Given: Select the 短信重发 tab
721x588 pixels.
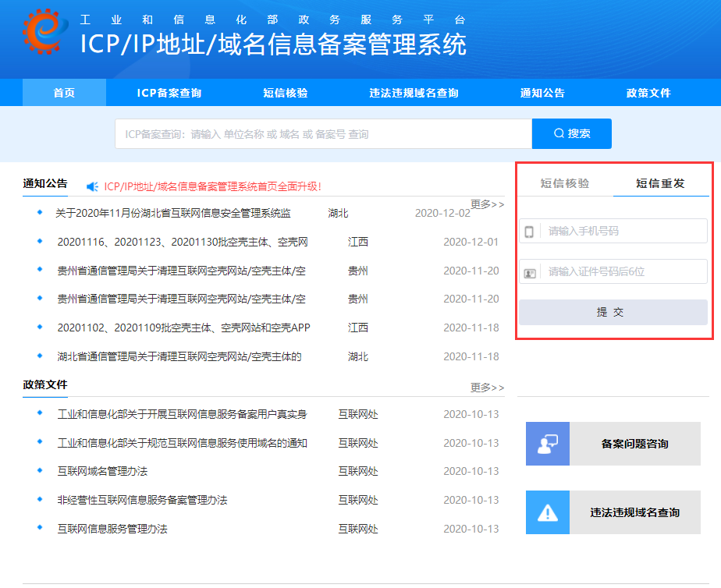Looking at the screenshot, I should [x=660, y=184].
